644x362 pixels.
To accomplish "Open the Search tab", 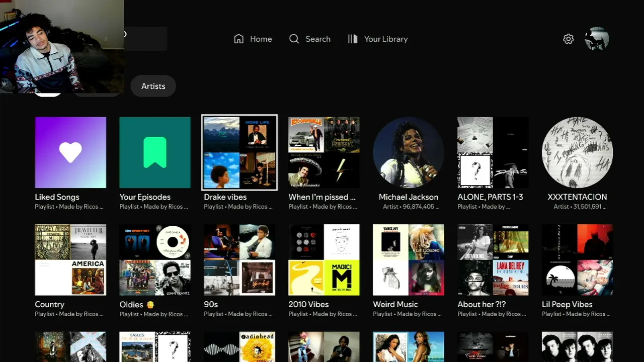I will [310, 39].
